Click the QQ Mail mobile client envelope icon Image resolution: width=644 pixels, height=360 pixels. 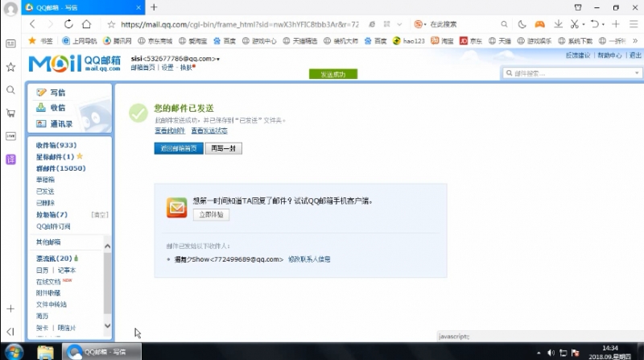176,208
